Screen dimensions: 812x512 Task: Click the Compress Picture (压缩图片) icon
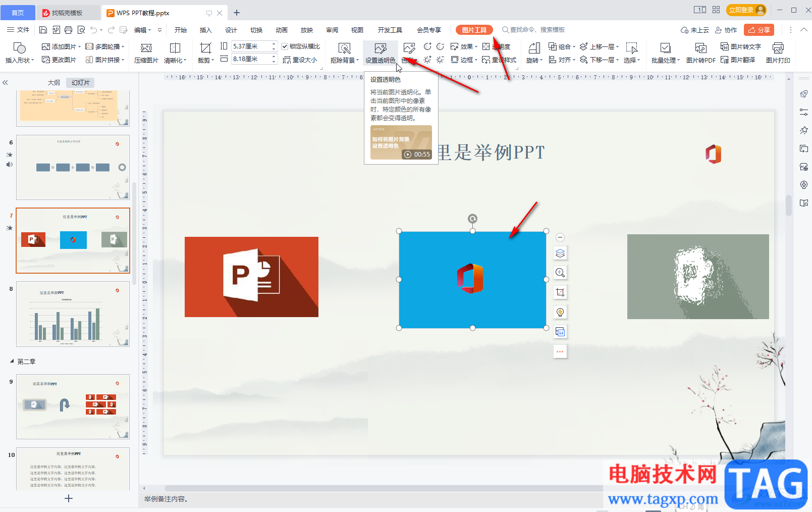tap(146, 48)
